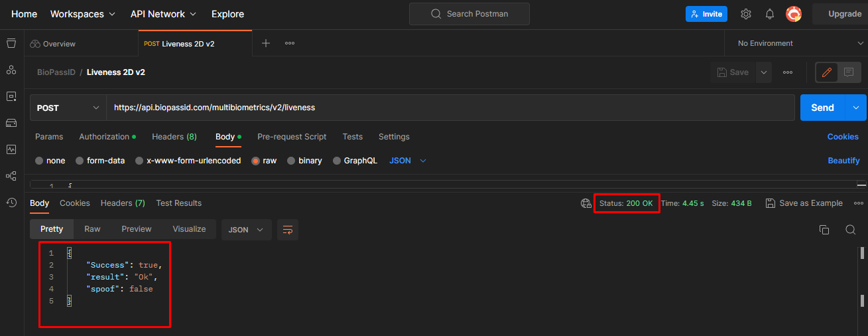Switch to Params tab
Viewport: 868px width, 336px height.
click(49, 137)
